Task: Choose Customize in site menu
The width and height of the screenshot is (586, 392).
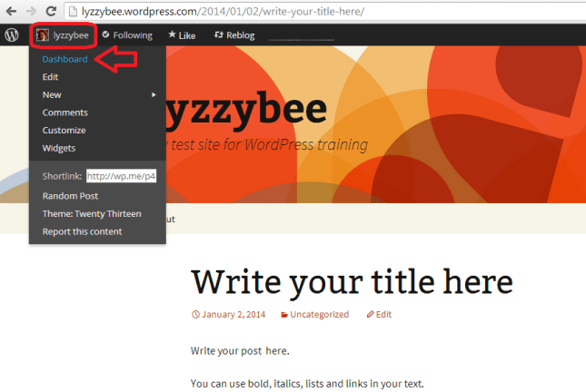Action: pos(64,130)
